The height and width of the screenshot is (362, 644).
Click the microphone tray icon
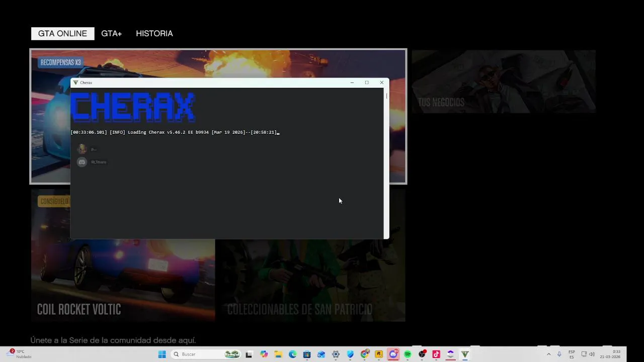pyautogui.click(x=559, y=354)
